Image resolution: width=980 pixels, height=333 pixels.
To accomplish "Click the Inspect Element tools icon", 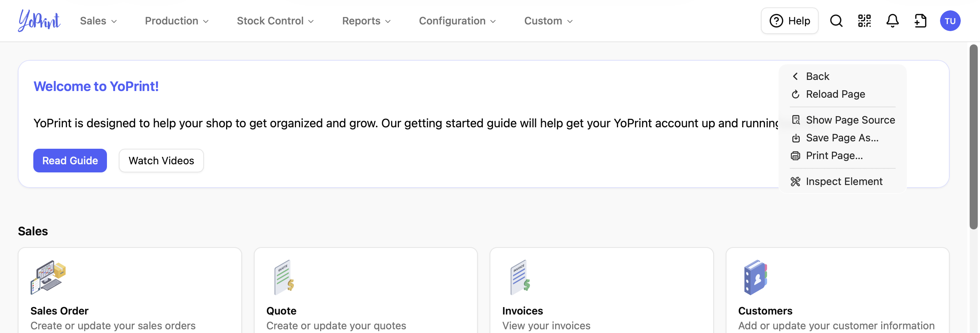I will 795,182.
